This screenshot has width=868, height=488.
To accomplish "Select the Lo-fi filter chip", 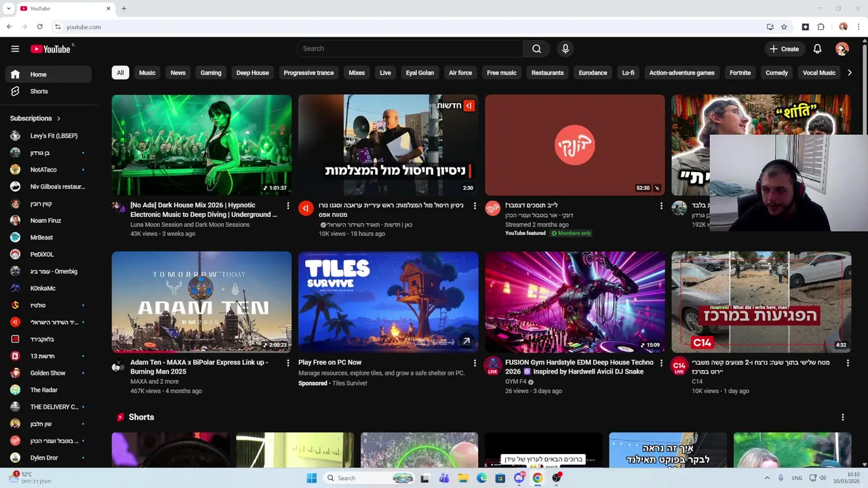I will pos(628,73).
